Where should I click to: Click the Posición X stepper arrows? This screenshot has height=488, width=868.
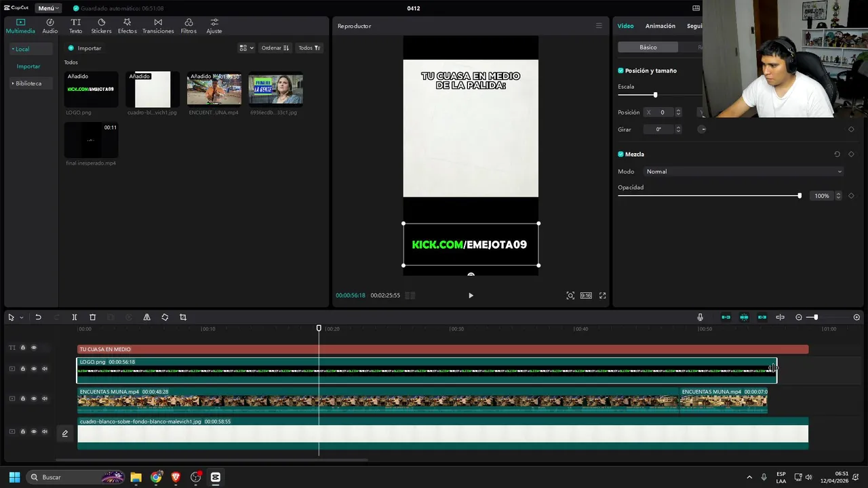click(678, 113)
